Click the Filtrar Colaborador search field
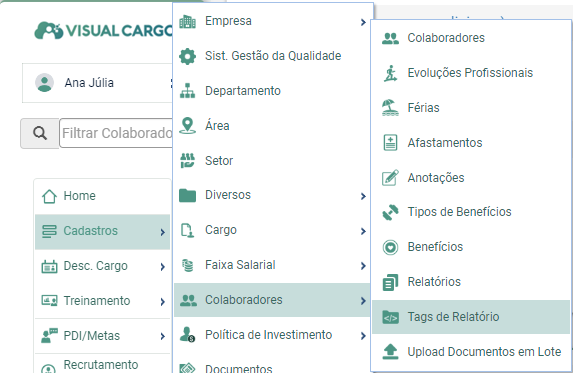Screen dimensions: 573x373 pos(116,133)
